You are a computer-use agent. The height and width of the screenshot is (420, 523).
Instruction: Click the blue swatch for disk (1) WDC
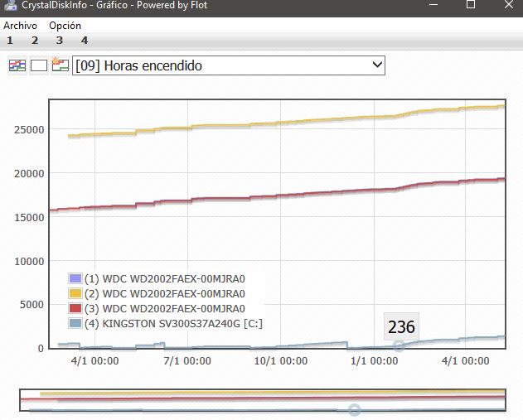[x=75, y=278]
